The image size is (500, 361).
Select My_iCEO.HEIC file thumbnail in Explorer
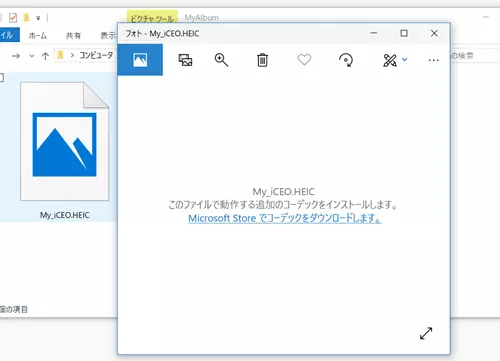(65, 142)
